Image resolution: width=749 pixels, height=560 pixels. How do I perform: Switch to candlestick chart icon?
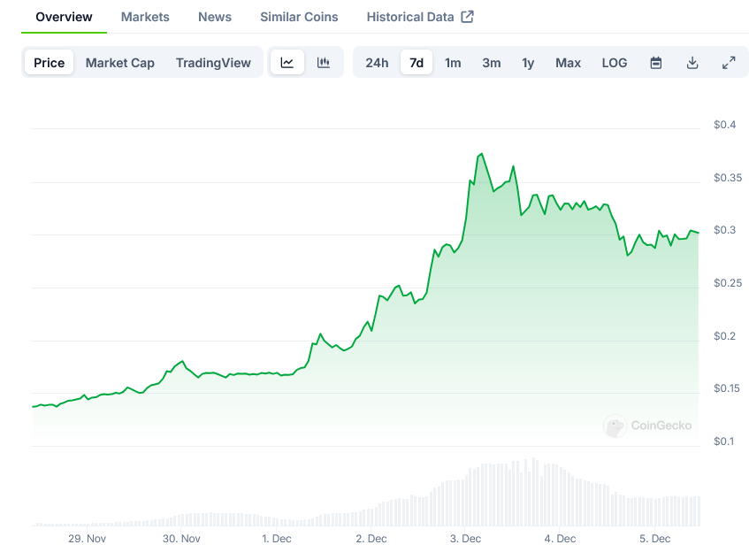pos(324,63)
